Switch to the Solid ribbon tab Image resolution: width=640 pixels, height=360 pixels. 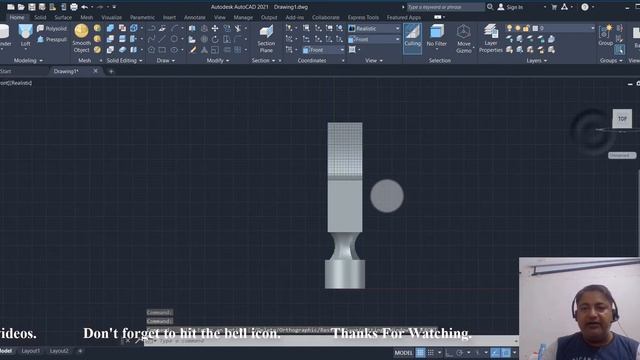40,18
